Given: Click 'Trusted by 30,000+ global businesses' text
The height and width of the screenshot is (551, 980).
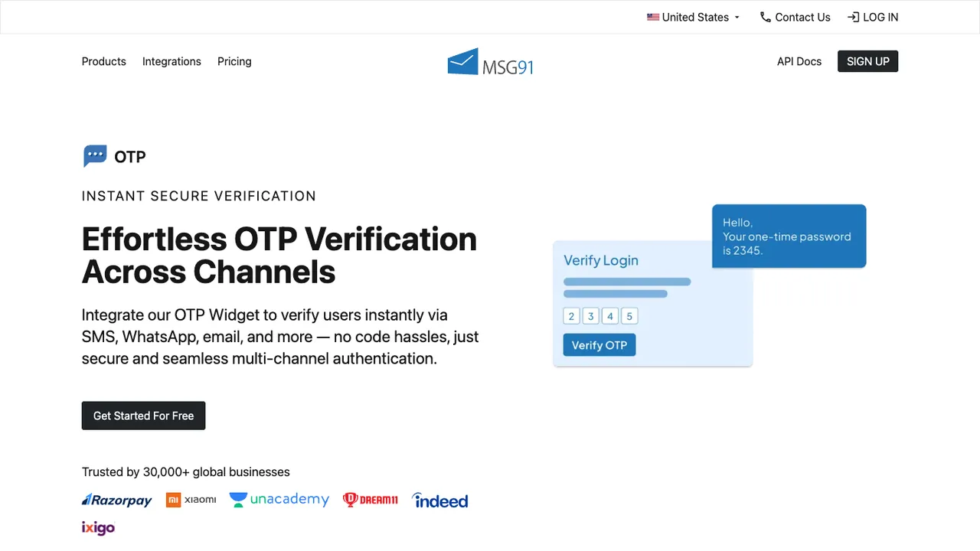Looking at the screenshot, I should pyautogui.click(x=186, y=472).
